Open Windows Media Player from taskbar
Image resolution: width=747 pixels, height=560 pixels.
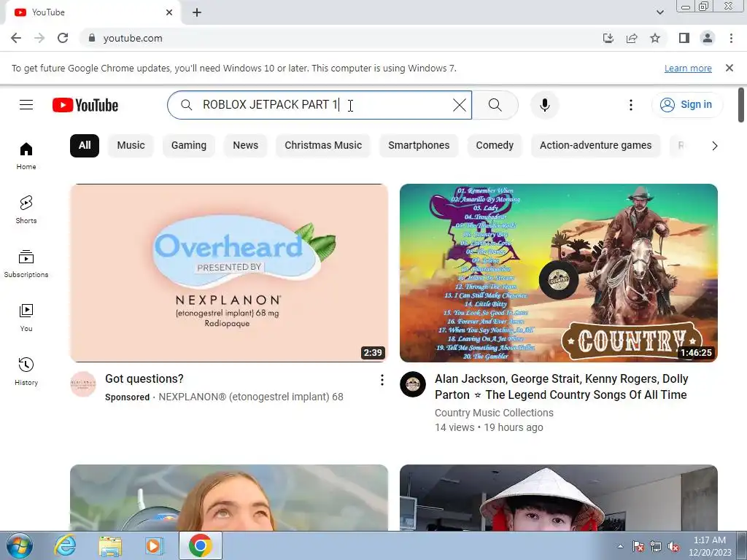[x=154, y=546]
